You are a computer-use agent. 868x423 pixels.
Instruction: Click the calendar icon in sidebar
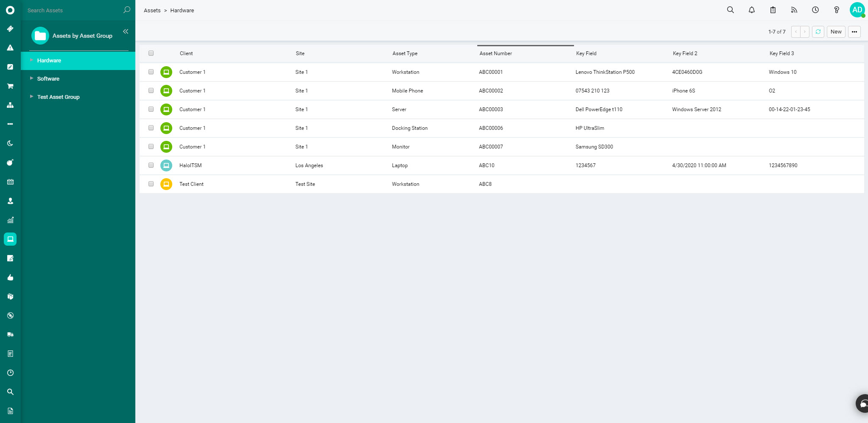10,182
